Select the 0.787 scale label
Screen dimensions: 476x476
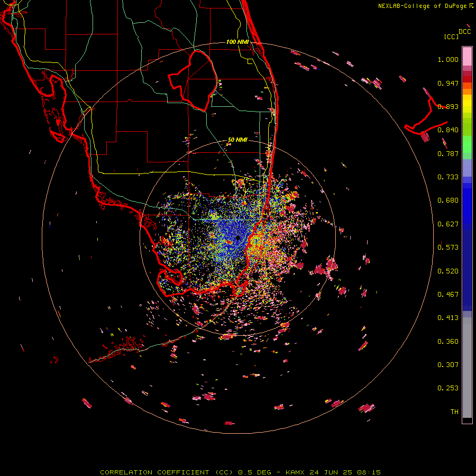click(x=448, y=153)
